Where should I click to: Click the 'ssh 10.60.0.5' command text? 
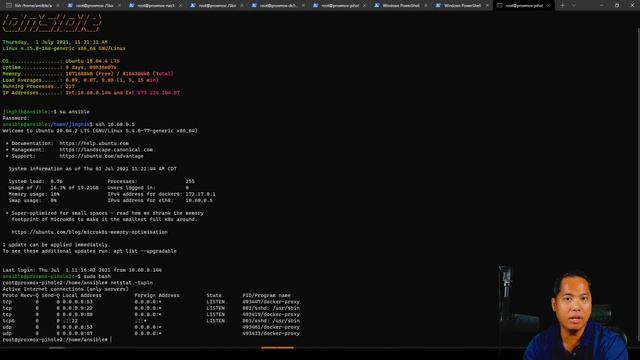[115, 124]
